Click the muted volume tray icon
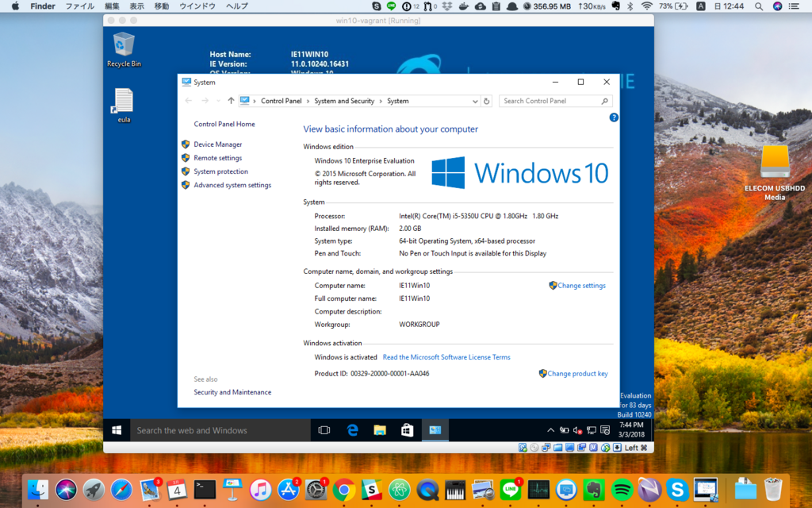Viewport: 812px width, 508px height. (x=578, y=430)
